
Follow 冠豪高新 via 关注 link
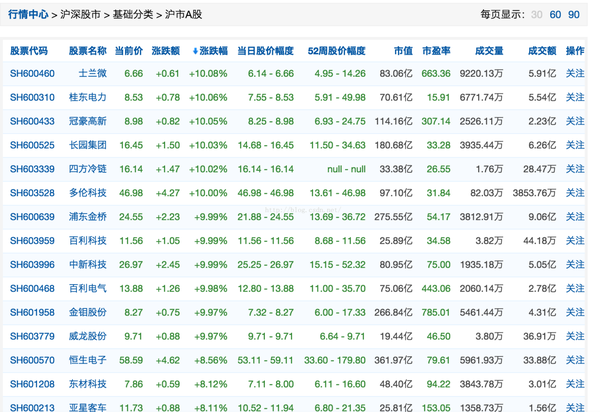(575, 121)
